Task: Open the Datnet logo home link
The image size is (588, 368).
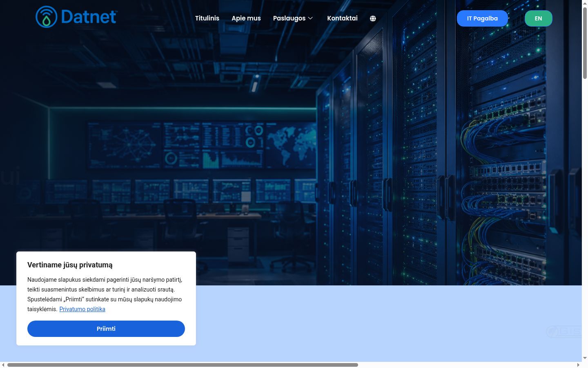Action: [x=76, y=17]
